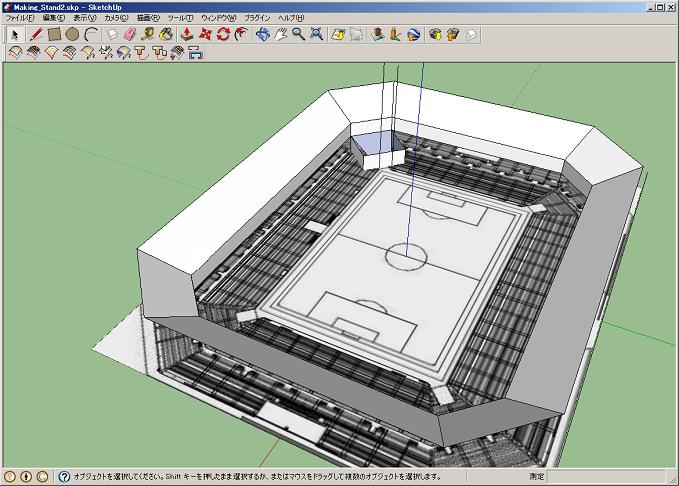Select the Rotate tool
679x486 pixels.
click(223, 34)
